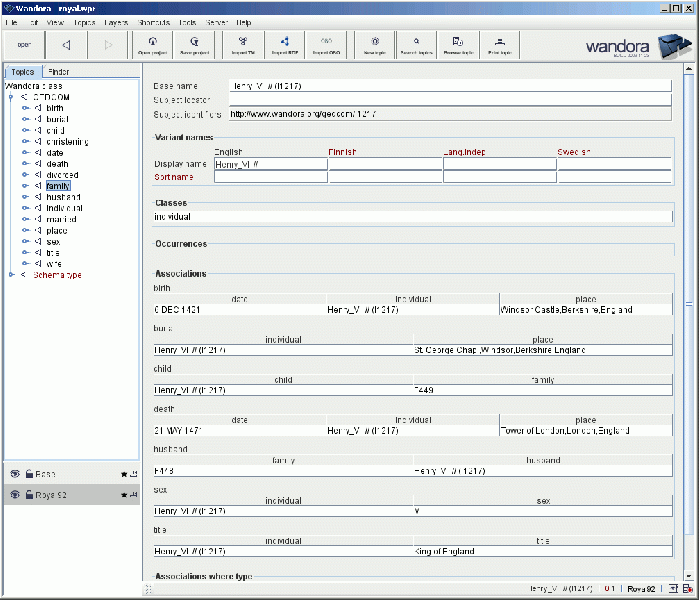Click the open button in toolbar
The width and height of the screenshot is (699, 600).
point(23,45)
